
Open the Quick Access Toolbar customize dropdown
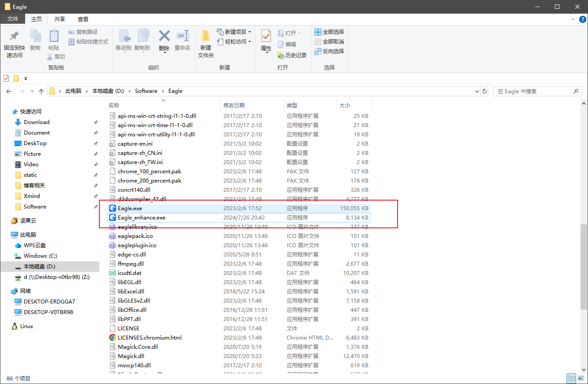(x=26, y=79)
